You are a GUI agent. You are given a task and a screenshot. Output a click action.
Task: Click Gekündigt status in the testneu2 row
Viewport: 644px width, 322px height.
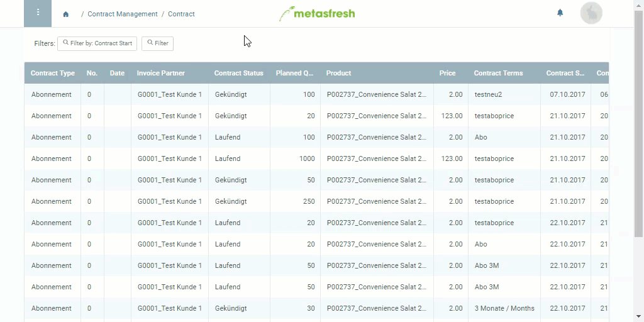[239, 94]
